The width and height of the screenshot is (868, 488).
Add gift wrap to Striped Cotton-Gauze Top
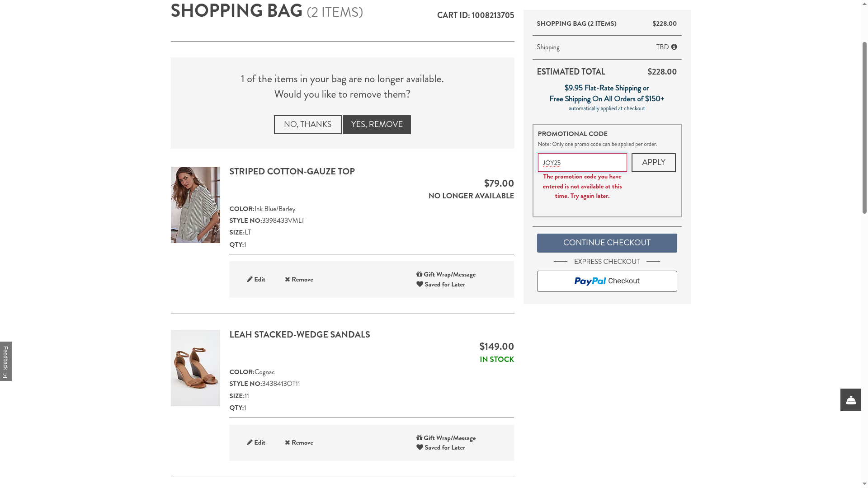[x=446, y=275]
